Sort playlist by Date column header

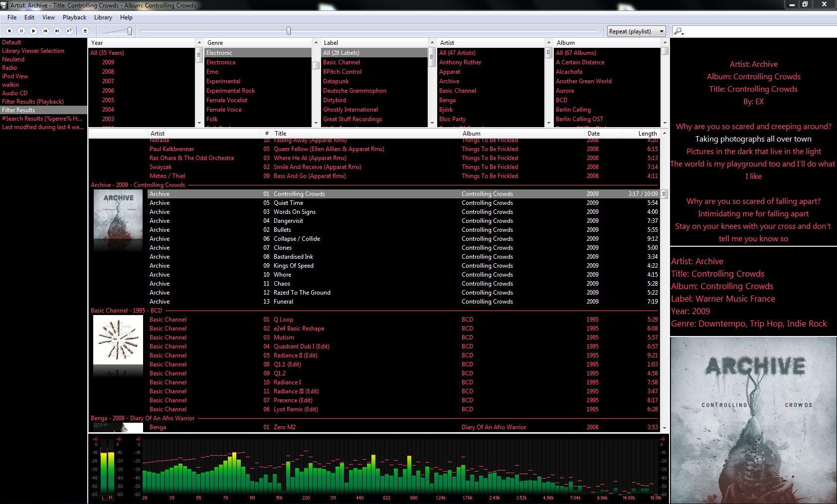603,134
